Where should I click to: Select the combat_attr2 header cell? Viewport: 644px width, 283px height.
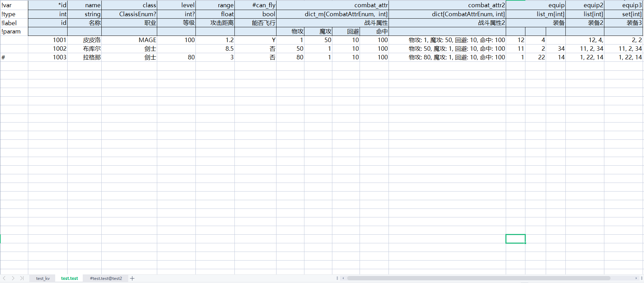[447, 5]
